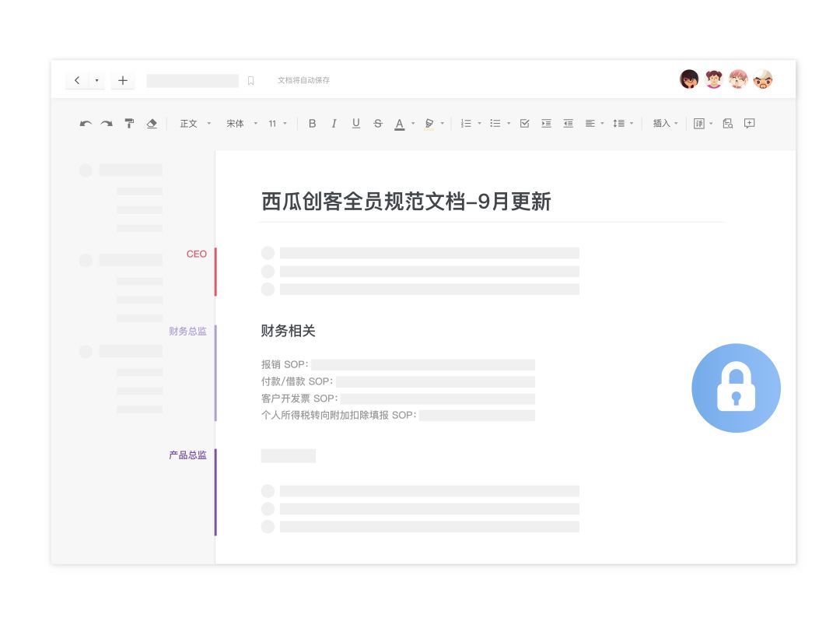Toggle strikethrough formatting
Screen dimensions: 840x625
pos(378,124)
